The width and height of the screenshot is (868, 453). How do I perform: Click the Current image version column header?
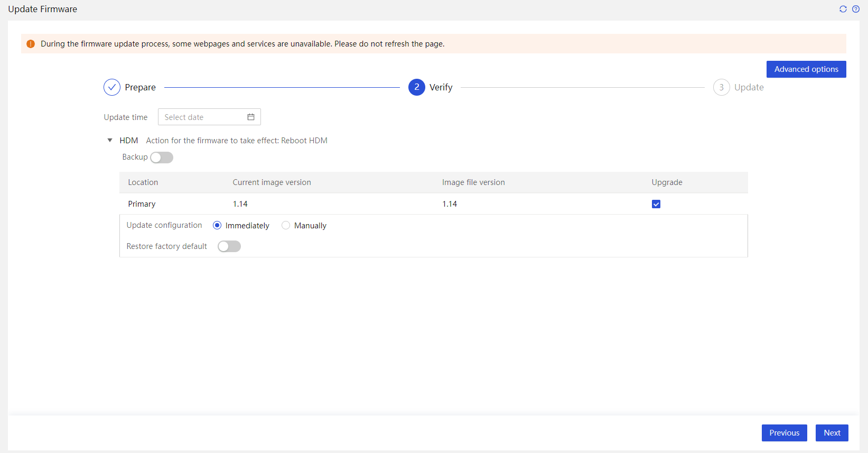[272, 182]
